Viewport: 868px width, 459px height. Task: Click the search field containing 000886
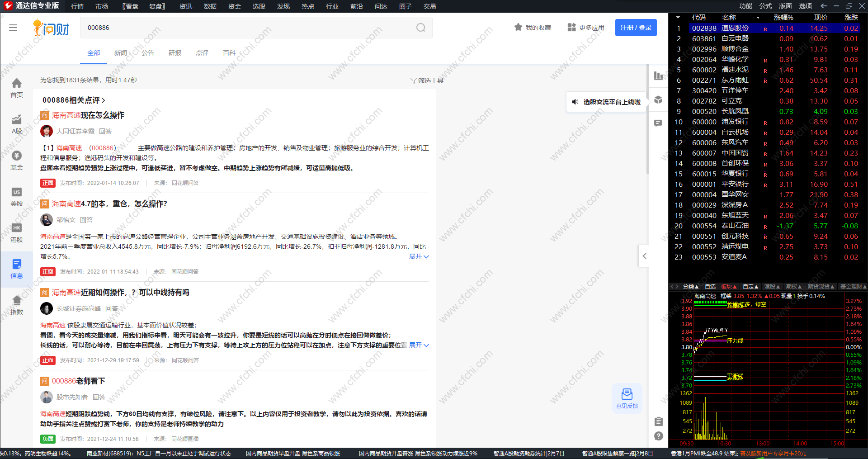tap(256, 28)
